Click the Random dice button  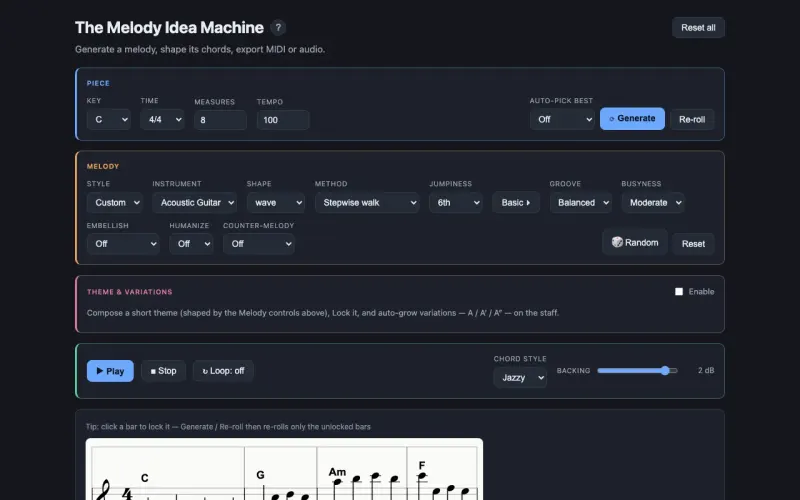click(x=635, y=242)
